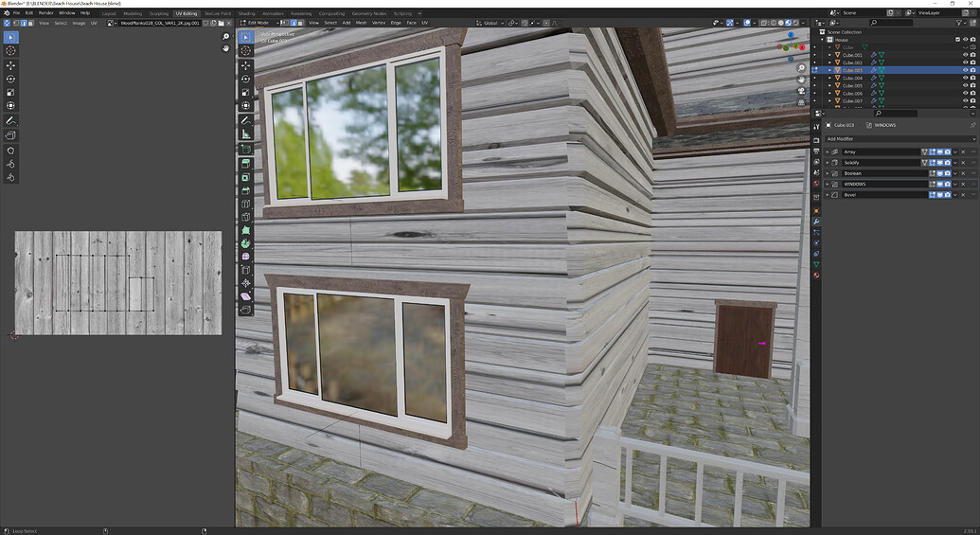Viewport: 980px width, 535px height.
Task: Select the Spin tool
Action: tap(245, 243)
